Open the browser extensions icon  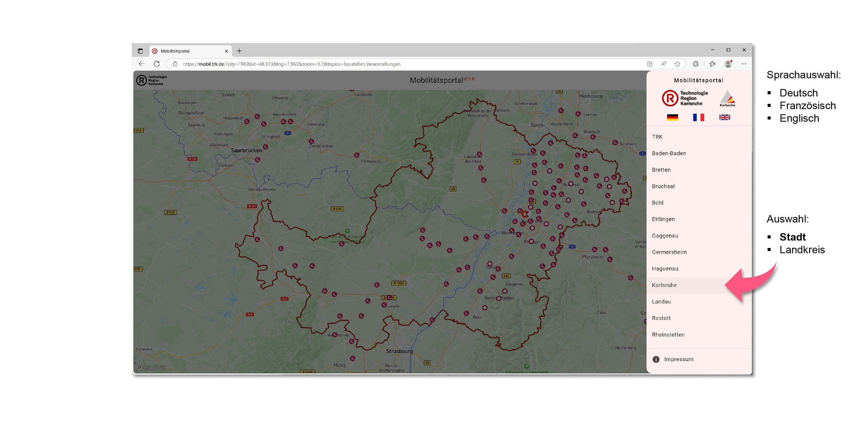click(695, 64)
